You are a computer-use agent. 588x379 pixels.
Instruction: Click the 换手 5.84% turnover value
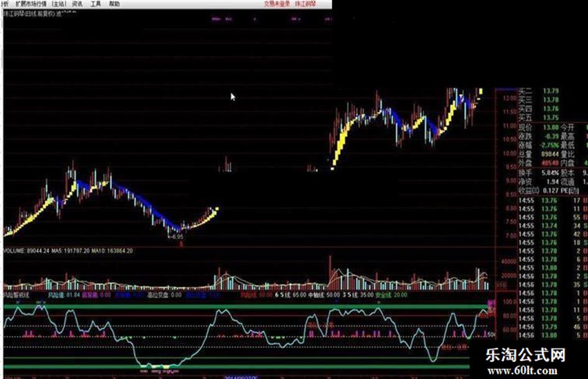549,173
